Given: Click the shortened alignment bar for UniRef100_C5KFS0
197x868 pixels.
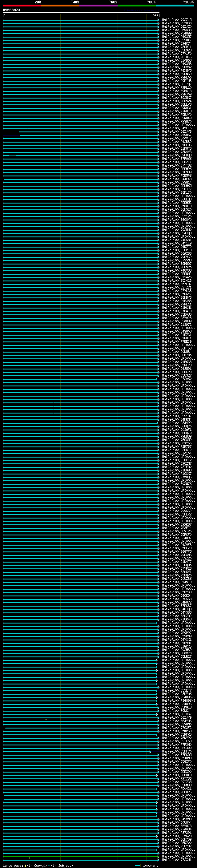Looking at the screenshot, I should pyautogui.click(x=77, y=752).
